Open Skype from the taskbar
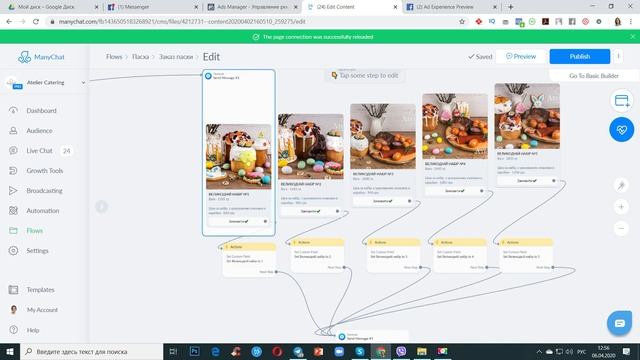The width and height of the screenshot is (640, 360). click(360, 351)
